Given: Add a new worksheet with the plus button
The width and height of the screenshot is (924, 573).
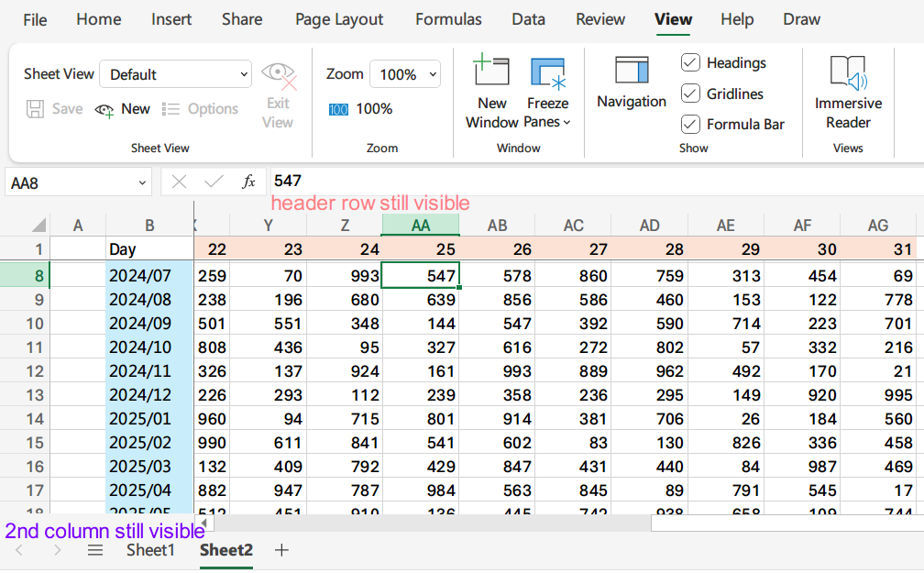Looking at the screenshot, I should 281,550.
